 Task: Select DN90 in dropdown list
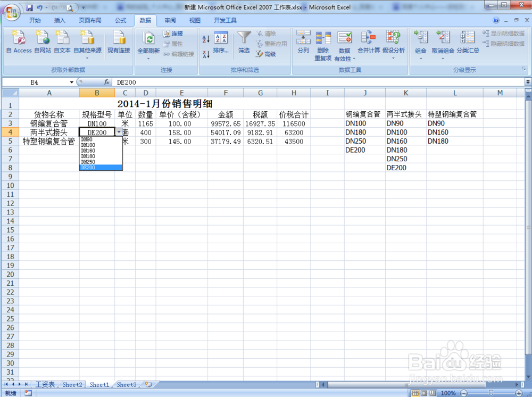pyautogui.click(x=101, y=139)
